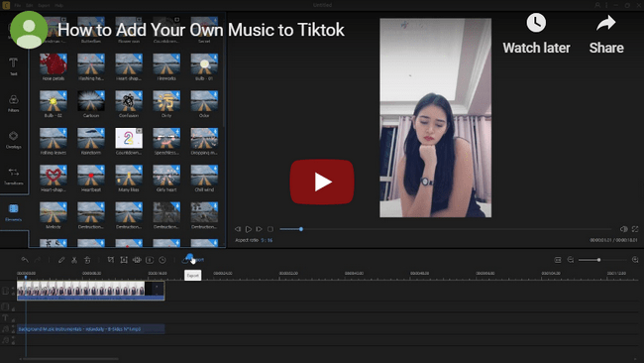Open the Mosaic tool
644x363 pixels.
tap(137, 260)
